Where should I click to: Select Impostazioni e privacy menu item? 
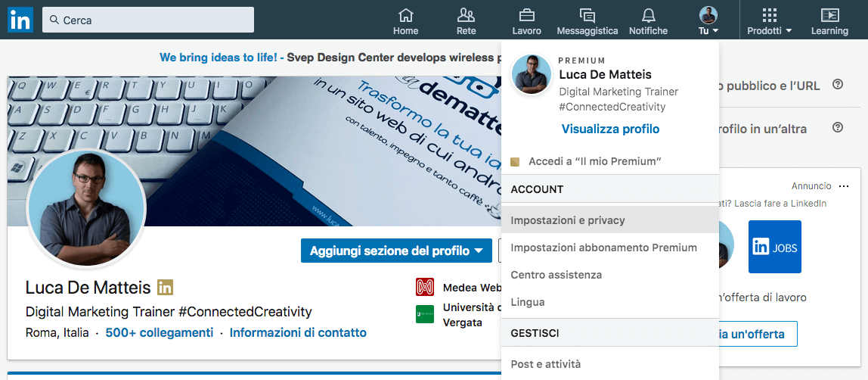pyautogui.click(x=609, y=220)
